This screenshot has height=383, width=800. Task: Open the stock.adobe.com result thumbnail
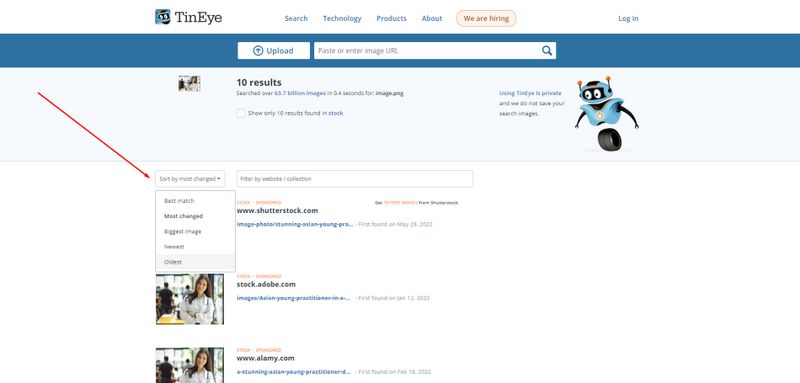pos(190,299)
